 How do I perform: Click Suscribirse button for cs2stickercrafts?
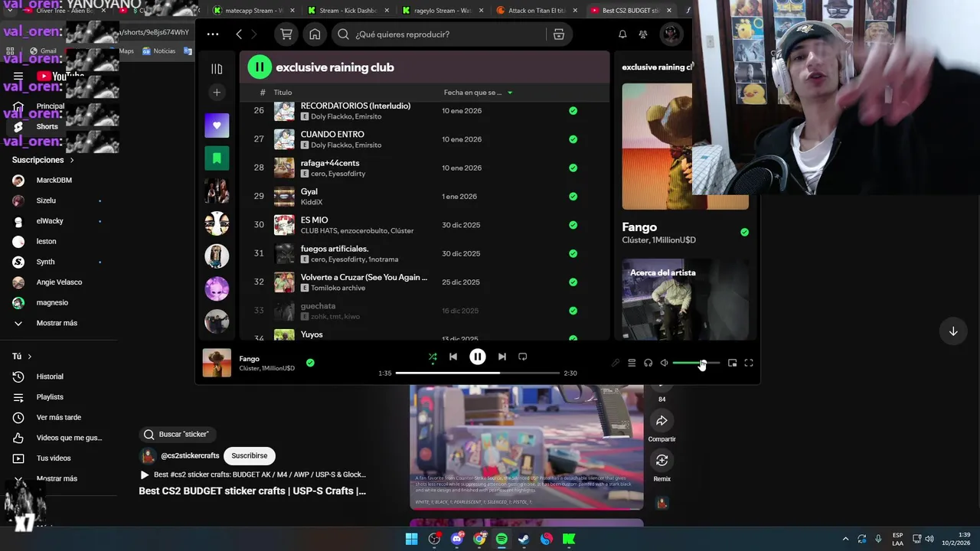pyautogui.click(x=249, y=456)
